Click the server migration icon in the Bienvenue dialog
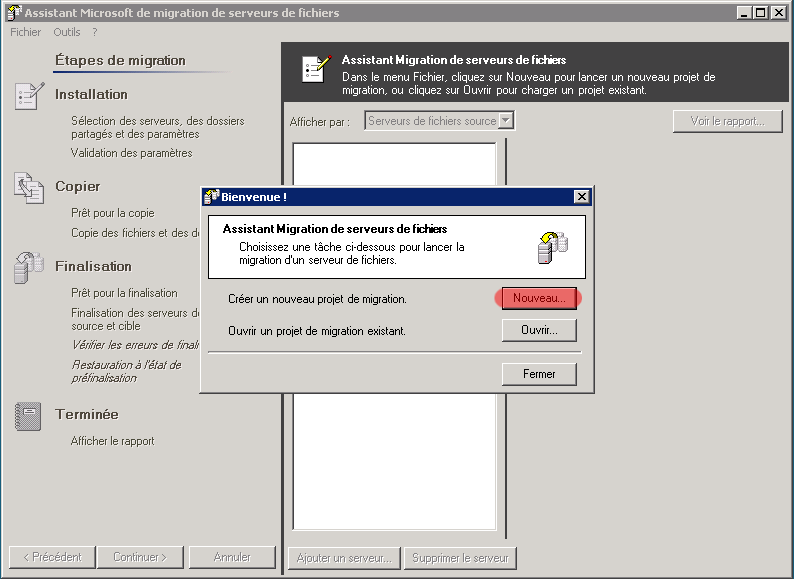The width and height of the screenshot is (794, 579). (x=552, y=247)
